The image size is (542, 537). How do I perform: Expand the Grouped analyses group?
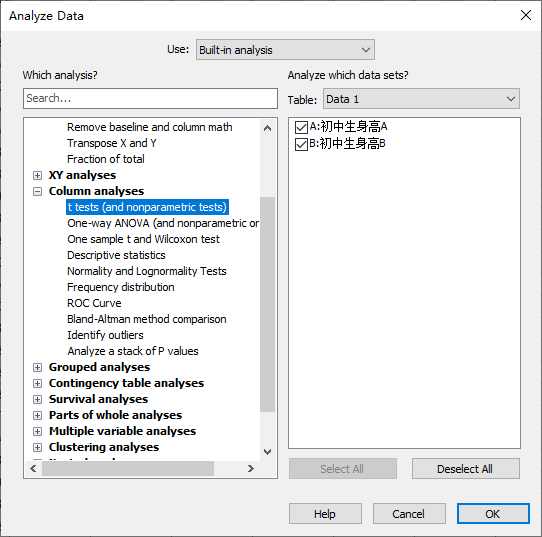[x=37, y=367]
